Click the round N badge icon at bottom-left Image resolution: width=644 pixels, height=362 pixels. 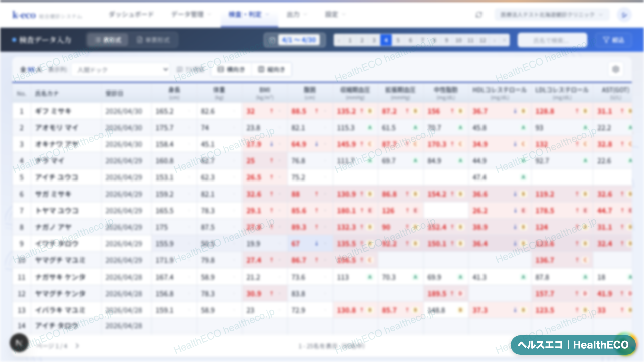19,343
